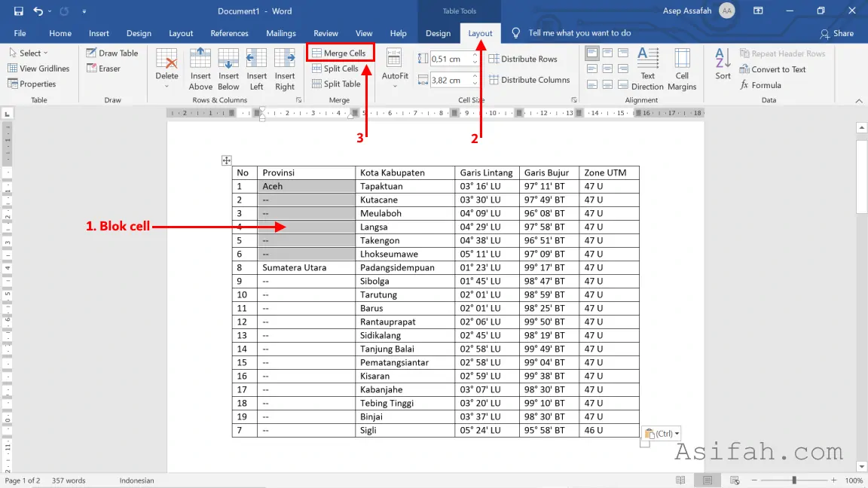
Task: Click the zoom out minus button
Action: tap(754, 480)
